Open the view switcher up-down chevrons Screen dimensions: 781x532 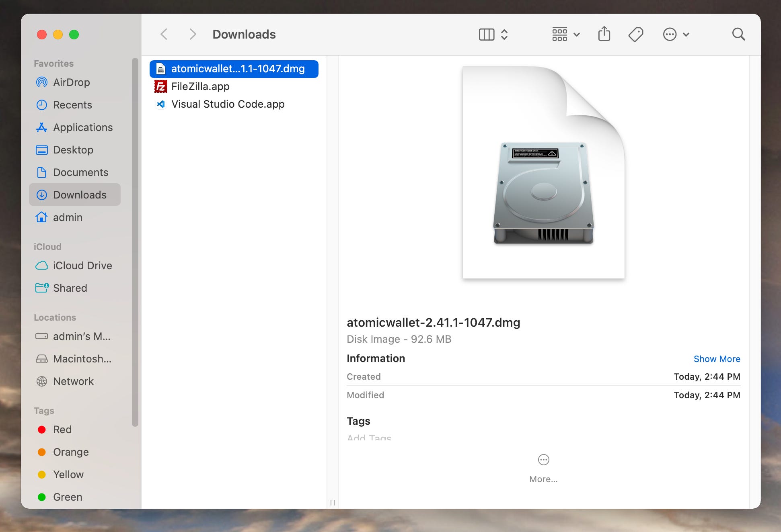coord(504,35)
